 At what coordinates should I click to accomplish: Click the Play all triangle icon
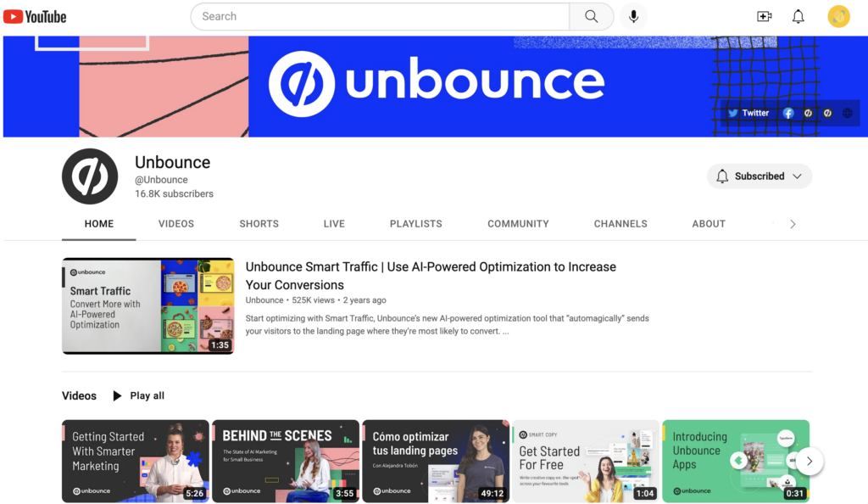point(117,395)
